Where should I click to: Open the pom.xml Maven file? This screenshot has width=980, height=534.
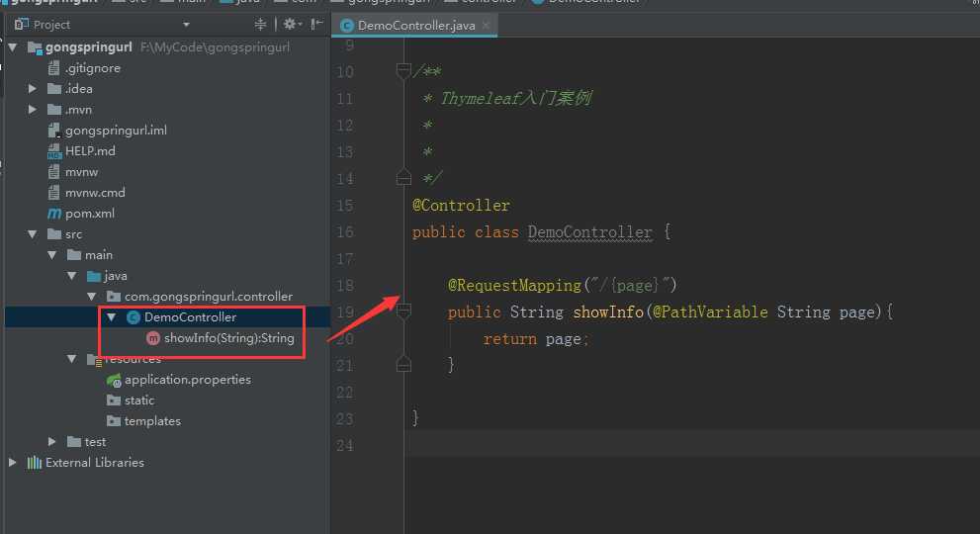pos(89,214)
